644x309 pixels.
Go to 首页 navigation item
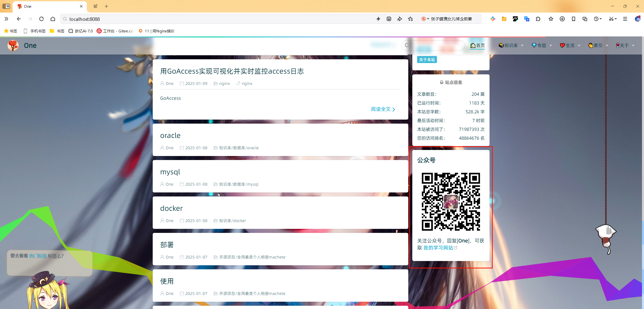click(477, 45)
